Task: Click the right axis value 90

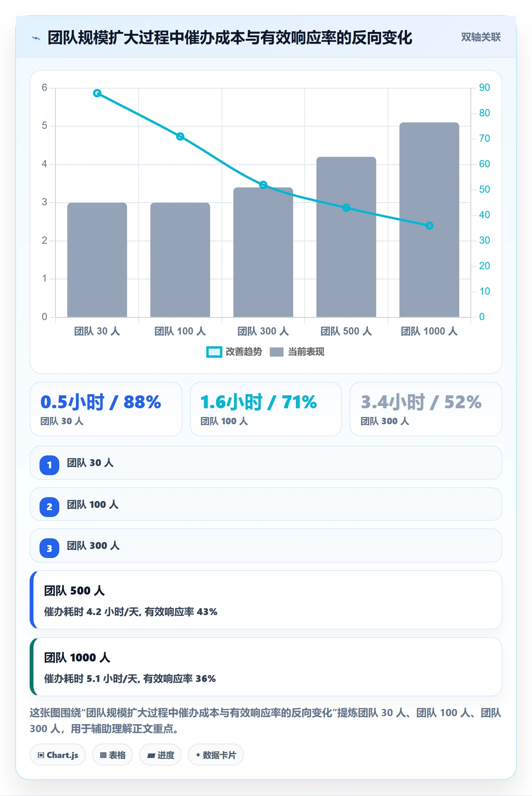Action: coord(484,88)
